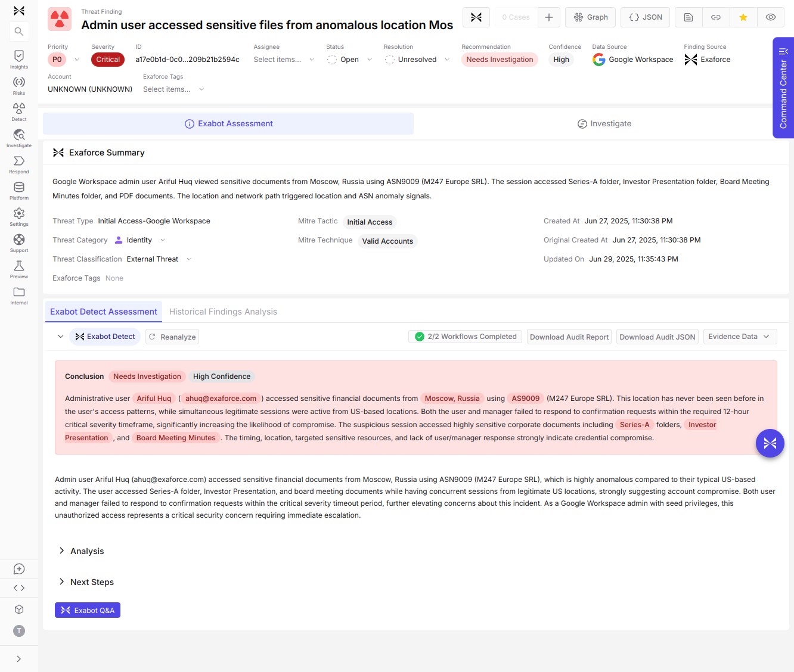Click the add comment icon in sidebar
The width and height of the screenshot is (794, 672).
point(19,569)
